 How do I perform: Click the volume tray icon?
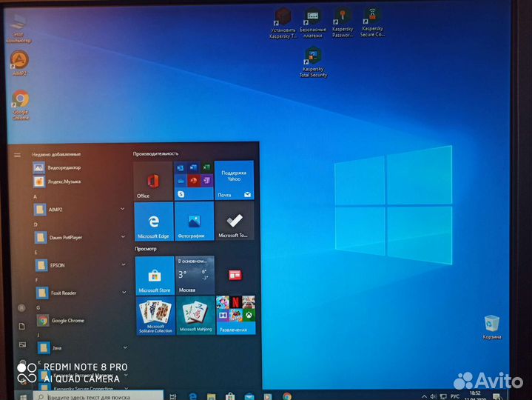pos(434,396)
